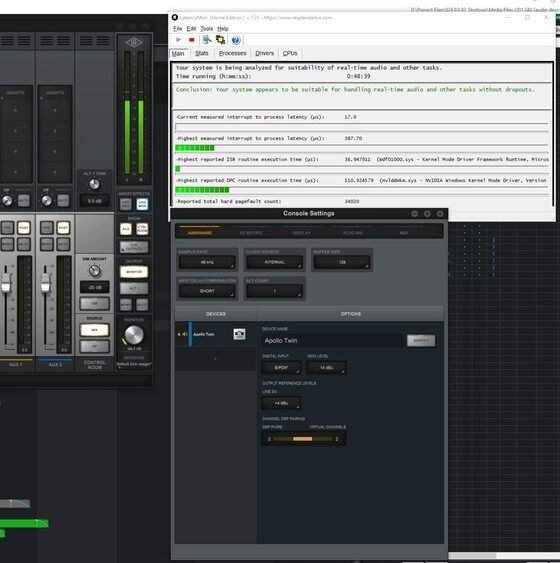Enable PRE on the AUX 1 channel

(7, 228)
